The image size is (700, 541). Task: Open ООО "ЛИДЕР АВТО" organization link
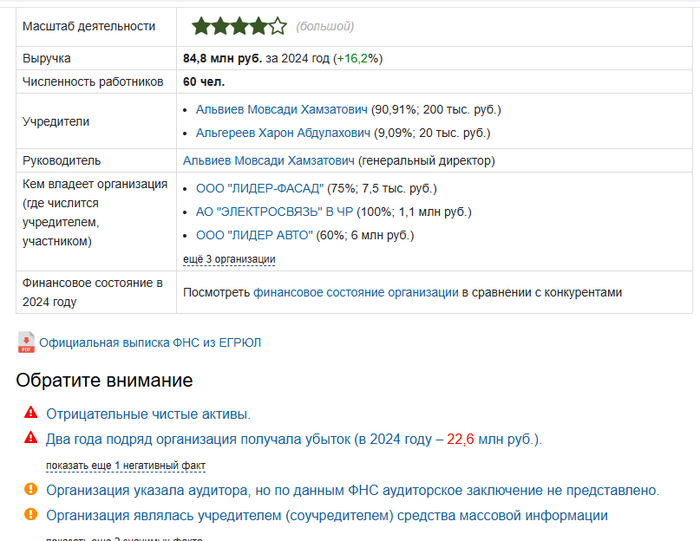254,236
